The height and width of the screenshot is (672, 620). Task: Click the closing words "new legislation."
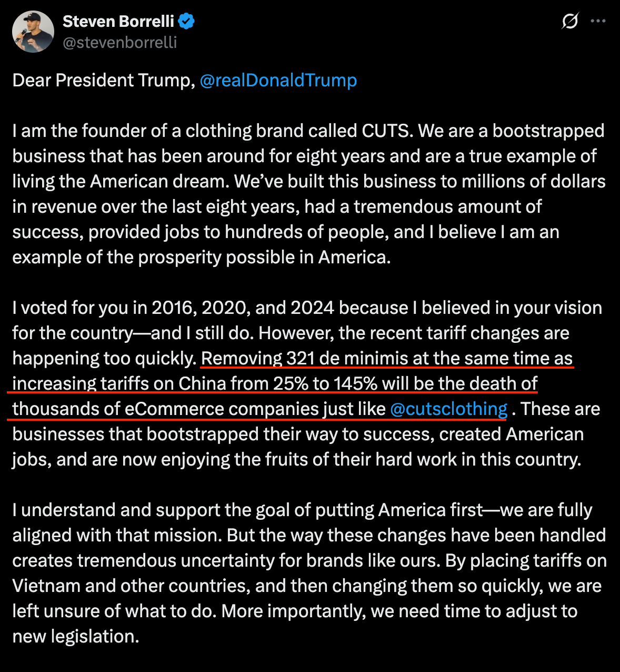(x=76, y=636)
